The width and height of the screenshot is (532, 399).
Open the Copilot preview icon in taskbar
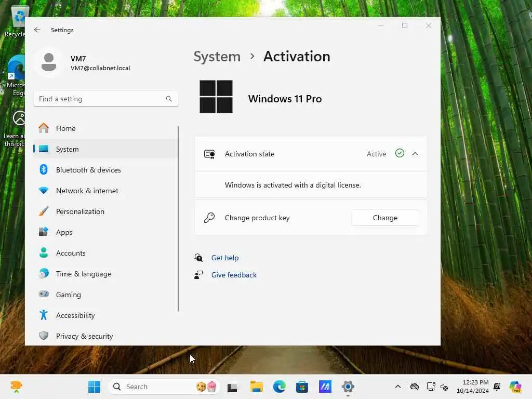[515, 387]
